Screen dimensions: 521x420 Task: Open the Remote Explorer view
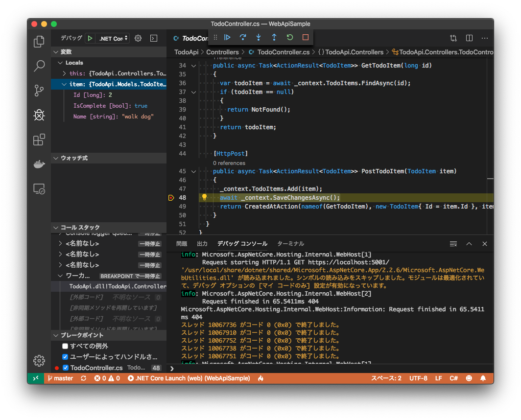click(39, 189)
